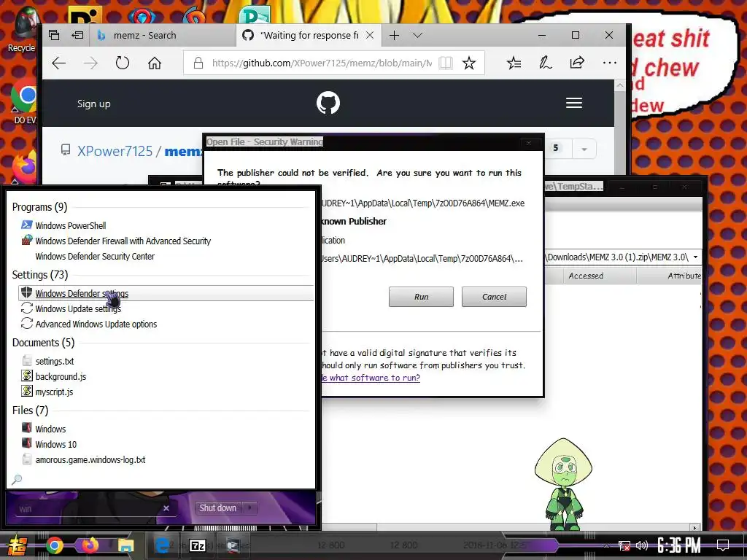Image resolution: width=747 pixels, height=560 pixels.
Task: Click the Start button on taskbar
Action: click(x=17, y=545)
